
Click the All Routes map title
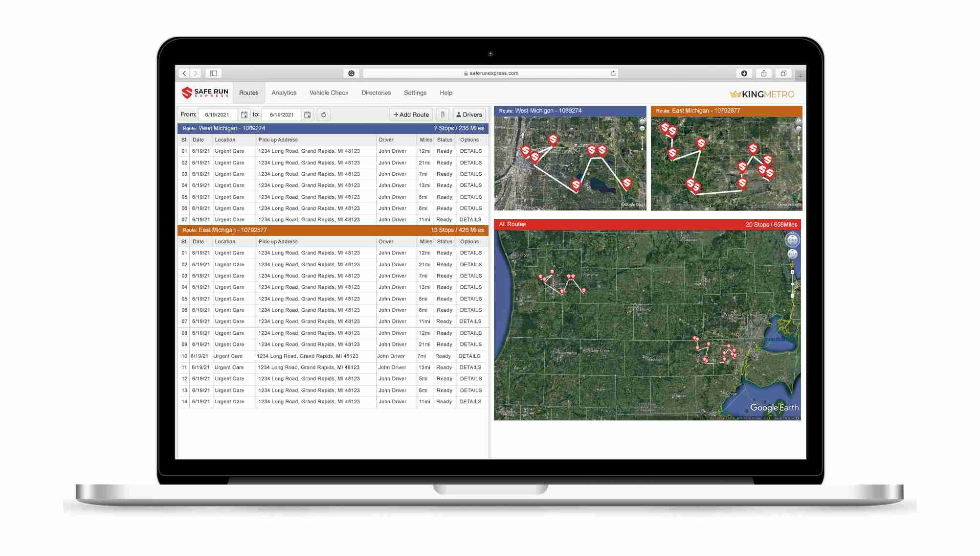coord(512,224)
